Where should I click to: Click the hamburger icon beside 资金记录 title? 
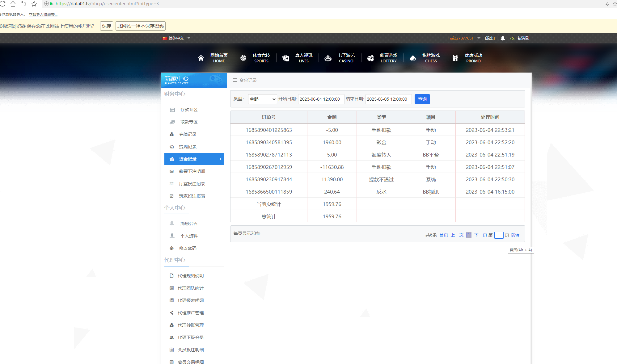(235, 80)
